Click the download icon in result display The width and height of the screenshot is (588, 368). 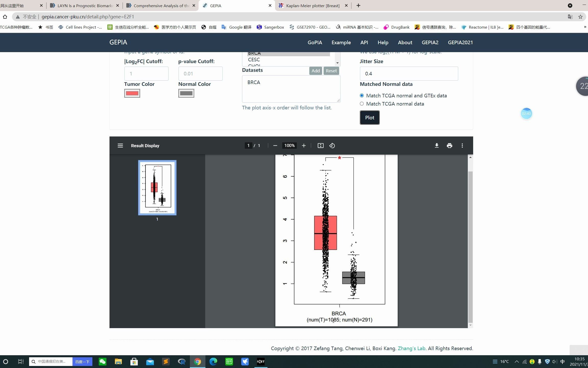436,145
